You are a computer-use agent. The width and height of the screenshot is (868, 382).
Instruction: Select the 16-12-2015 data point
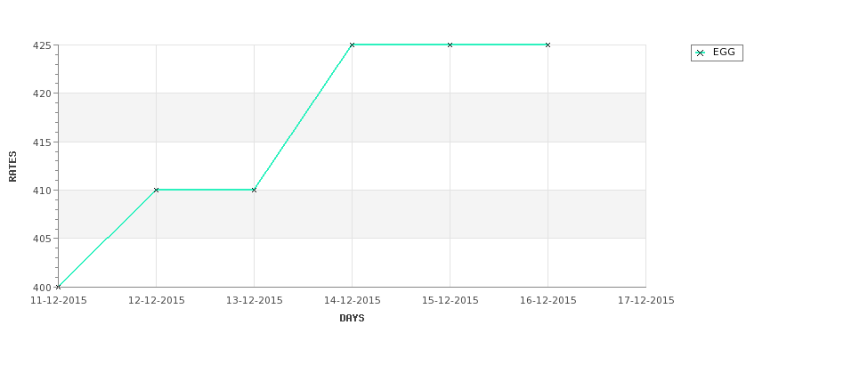[548, 45]
